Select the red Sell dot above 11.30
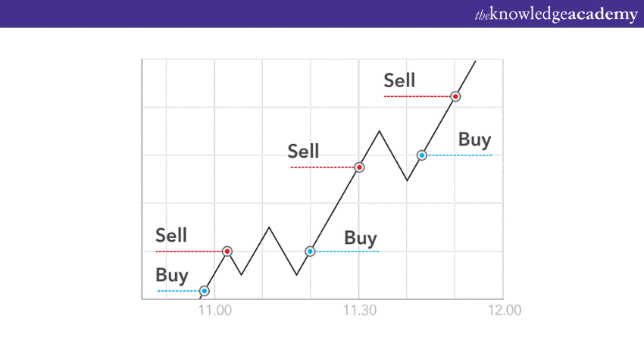 click(x=360, y=167)
